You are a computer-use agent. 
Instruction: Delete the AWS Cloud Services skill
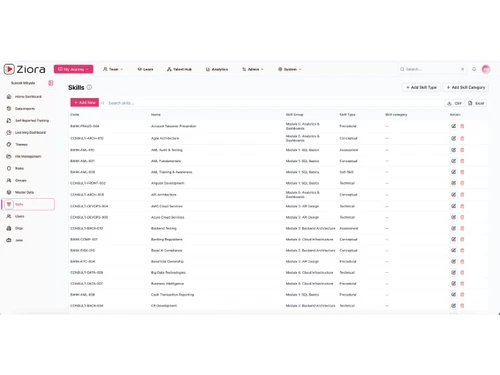click(462, 206)
